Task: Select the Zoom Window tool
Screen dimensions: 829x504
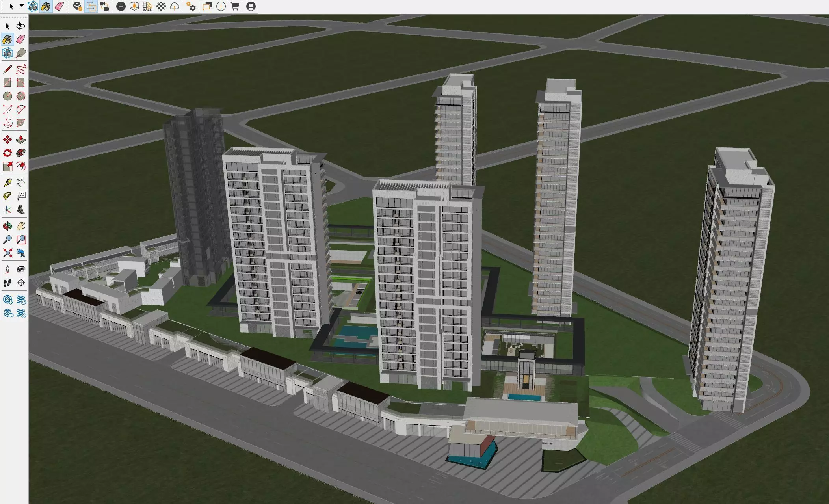Action: click(x=21, y=240)
